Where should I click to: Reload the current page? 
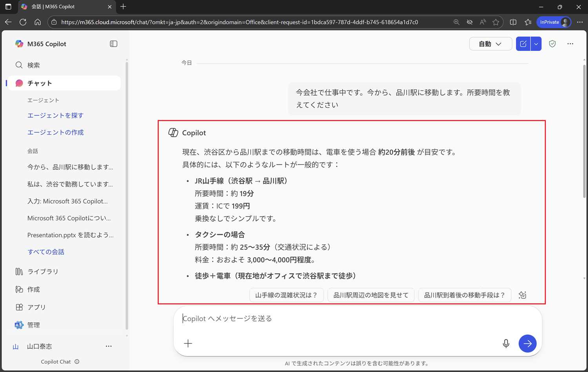[23, 22]
